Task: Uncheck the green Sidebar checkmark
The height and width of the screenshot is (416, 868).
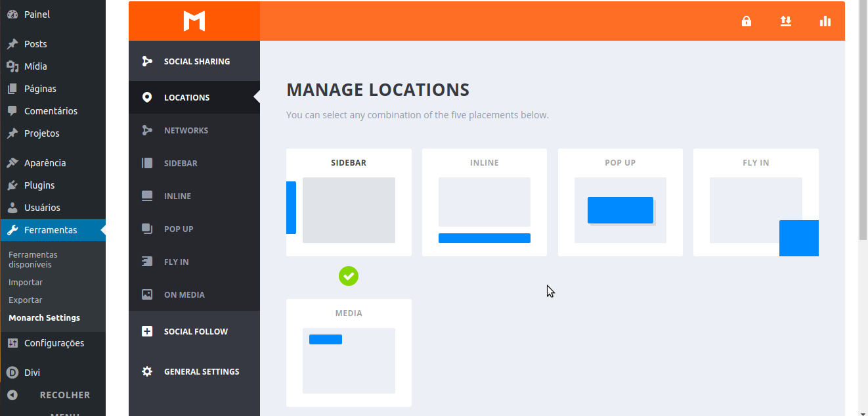Action: click(x=349, y=276)
